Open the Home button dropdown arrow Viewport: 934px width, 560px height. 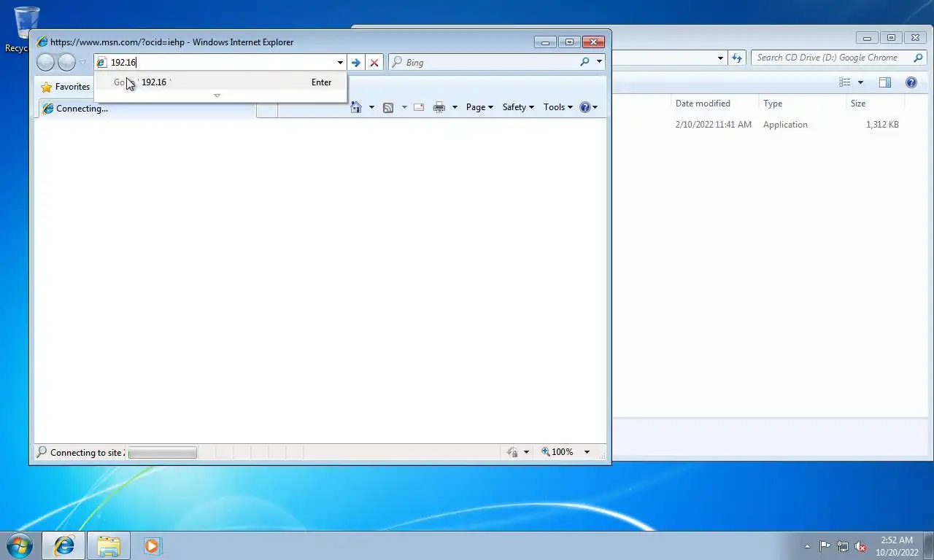tap(371, 107)
